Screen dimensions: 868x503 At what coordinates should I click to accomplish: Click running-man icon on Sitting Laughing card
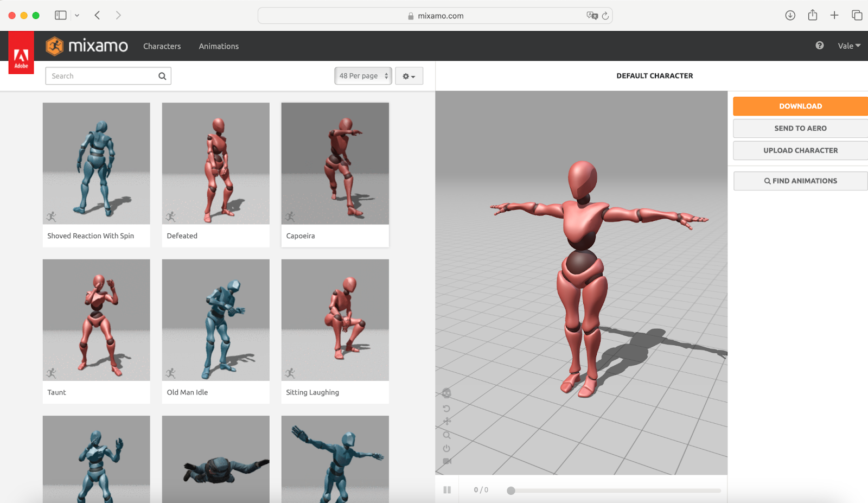[290, 373]
